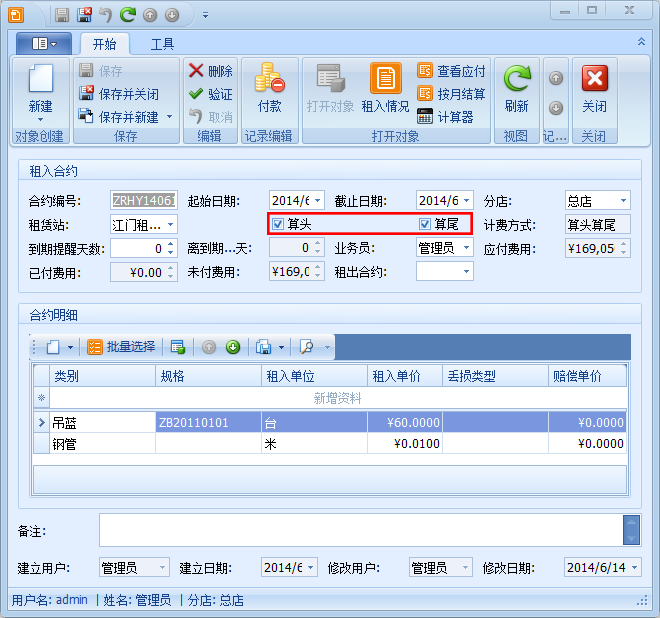Click green move-down arrow in the detail toolbar
This screenshot has width=660, height=618.
[233, 347]
